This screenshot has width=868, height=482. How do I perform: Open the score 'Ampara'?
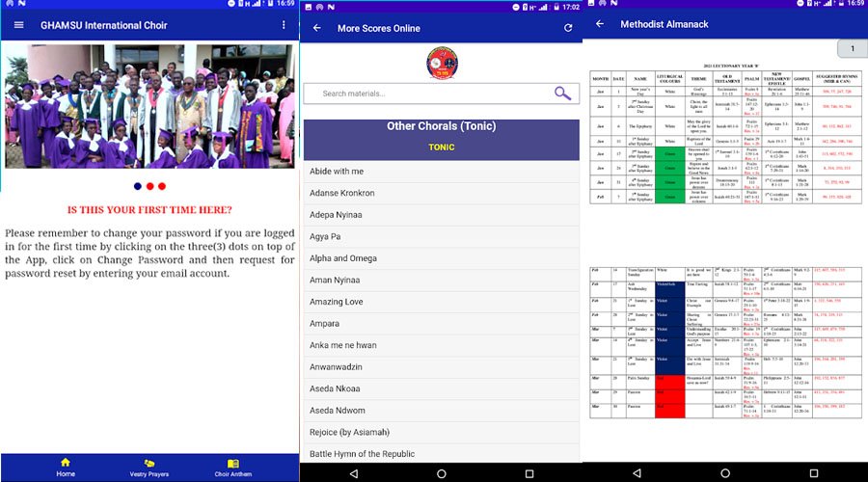(x=441, y=324)
